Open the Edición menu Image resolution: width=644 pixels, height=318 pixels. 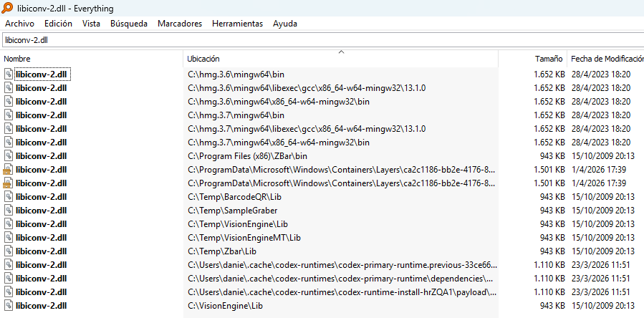pyautogui.click(x=58, y=24)
